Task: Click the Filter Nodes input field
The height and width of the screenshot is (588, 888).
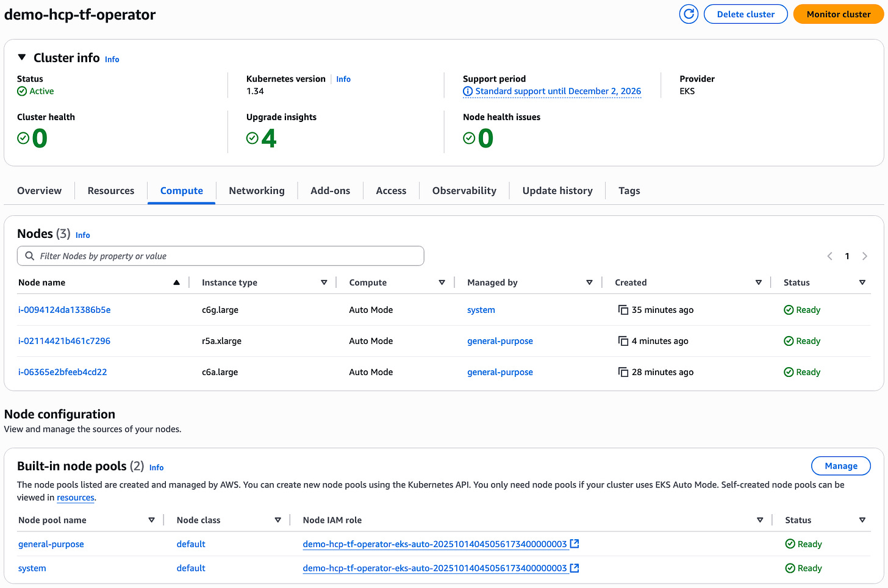Action: (183, 256)
